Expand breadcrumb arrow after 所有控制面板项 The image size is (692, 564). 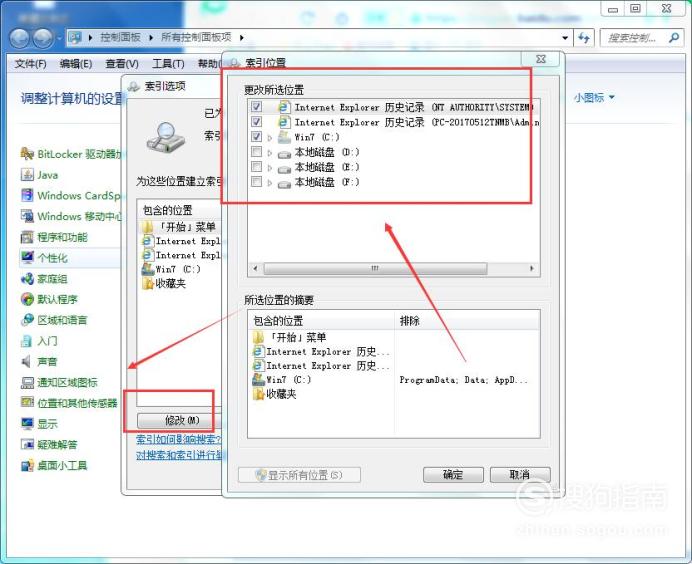(x=241, y=38)
